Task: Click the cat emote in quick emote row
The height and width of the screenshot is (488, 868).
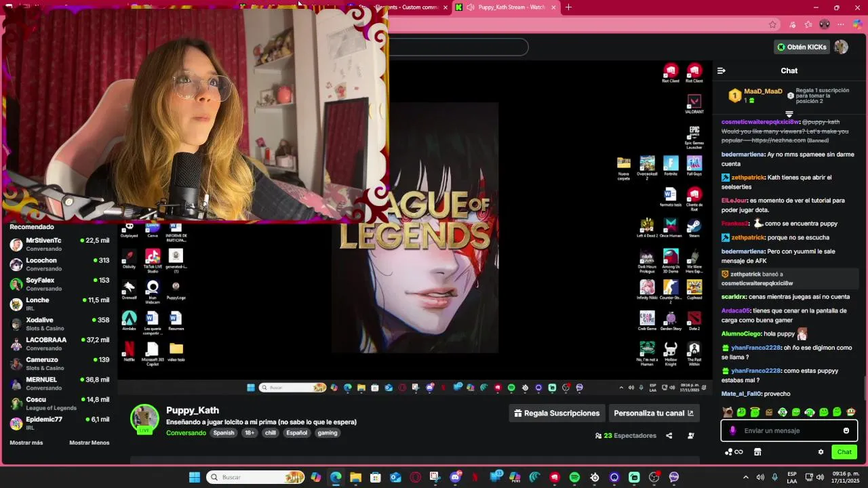Action: [728, 412]
